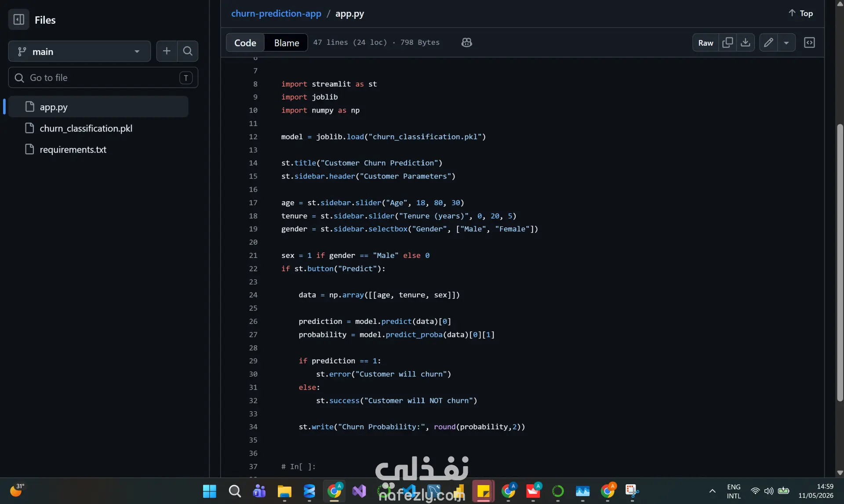
Task: Click the plus icon to add a file
Action: click(167, 51)
